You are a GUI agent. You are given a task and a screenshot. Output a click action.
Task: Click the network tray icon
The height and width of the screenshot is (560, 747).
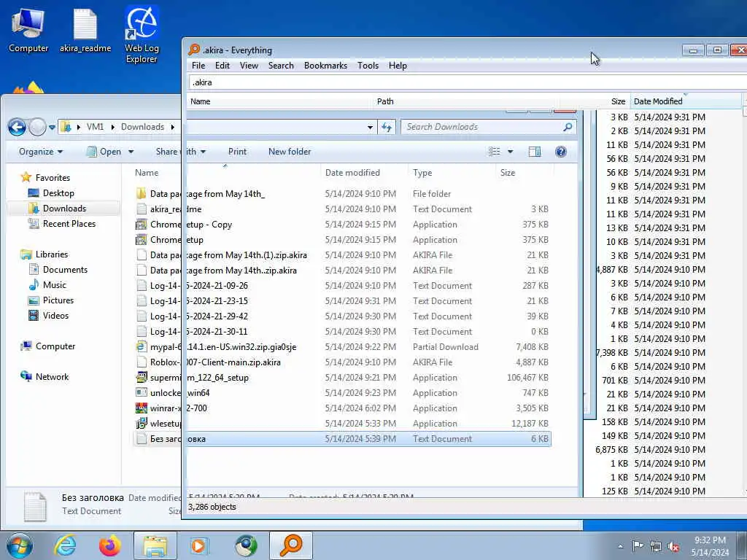point(656,546)
